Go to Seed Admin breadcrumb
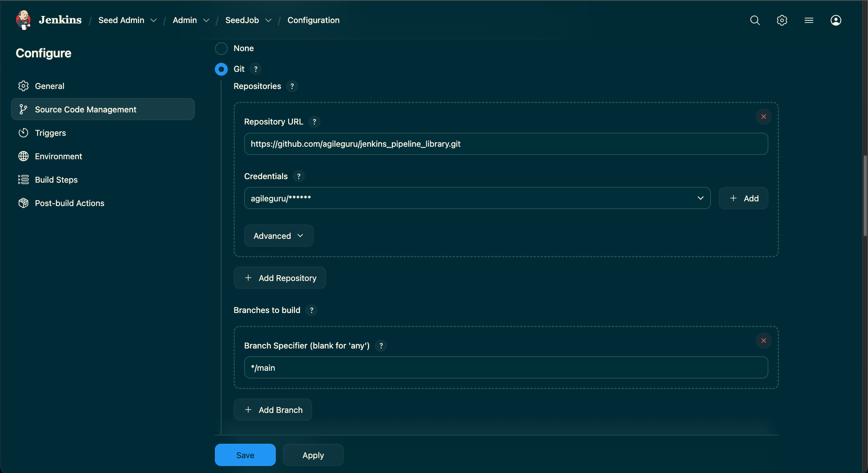This screenshot has width=868, height=473. click(x=121, y=20)
